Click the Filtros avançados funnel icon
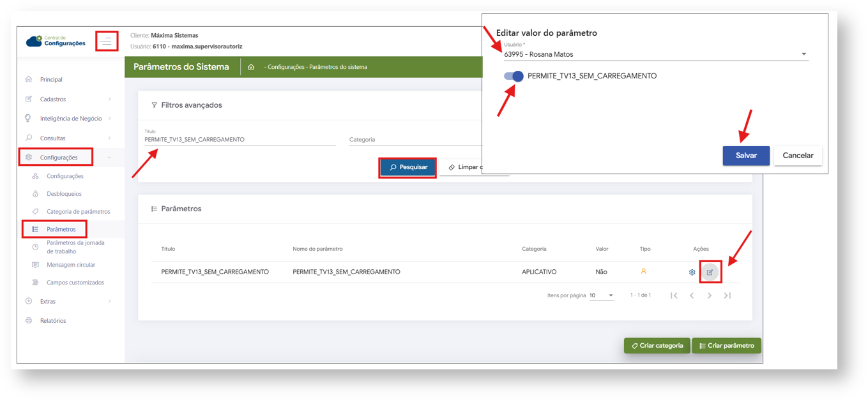868x400 pixels. click(x=154, y=105)
